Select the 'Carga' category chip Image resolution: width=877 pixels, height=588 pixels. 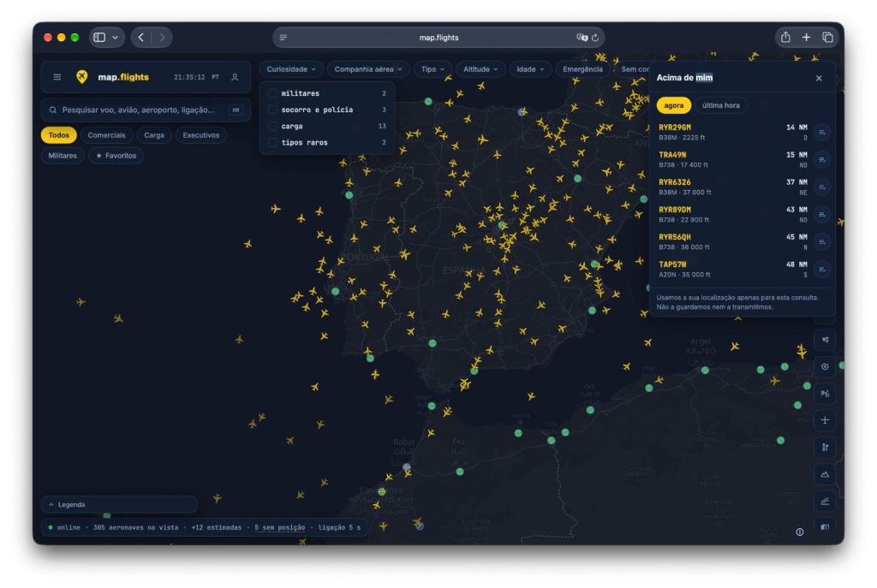pyautogui.click(x=154, y=135)
